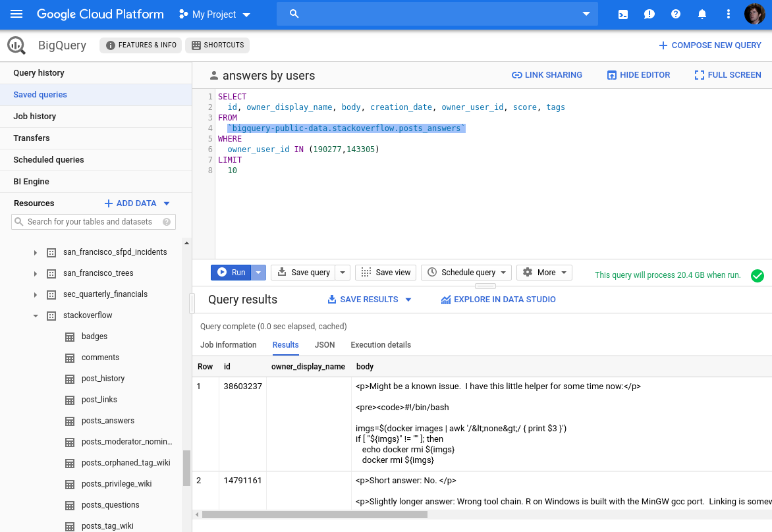Select the comments table
772x532 pixels.
coord(100,358)
